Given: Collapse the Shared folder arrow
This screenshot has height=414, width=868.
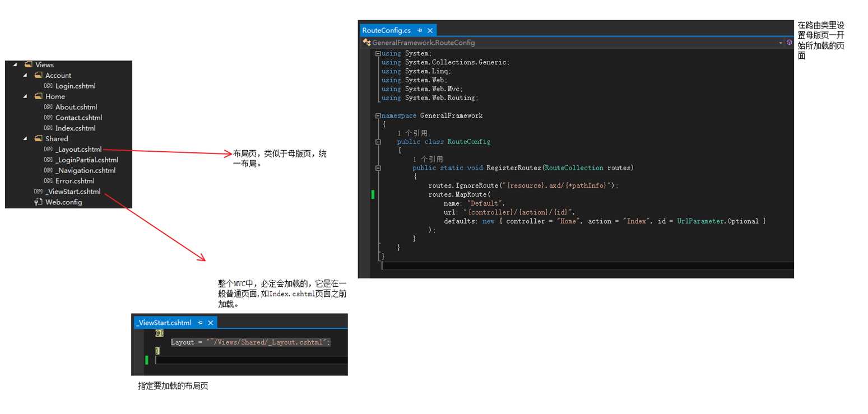Looking at the screenshot, I should [x=25, y=138].
